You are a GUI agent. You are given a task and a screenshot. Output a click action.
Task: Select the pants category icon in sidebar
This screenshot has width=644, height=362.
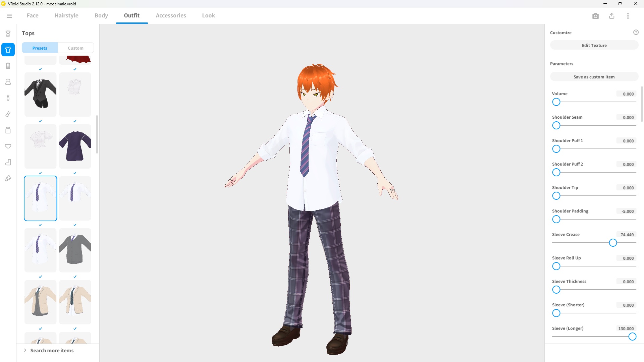[x=8, y=66]
